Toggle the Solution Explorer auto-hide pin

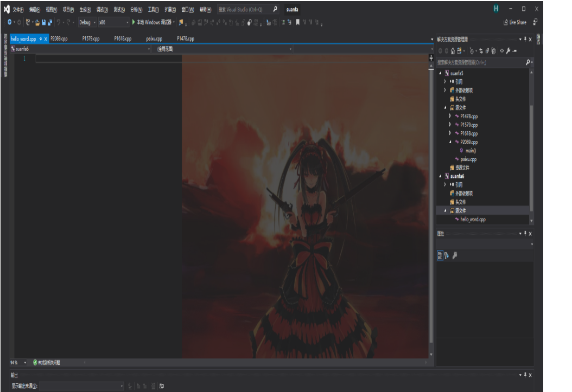[x=525, y=39]
